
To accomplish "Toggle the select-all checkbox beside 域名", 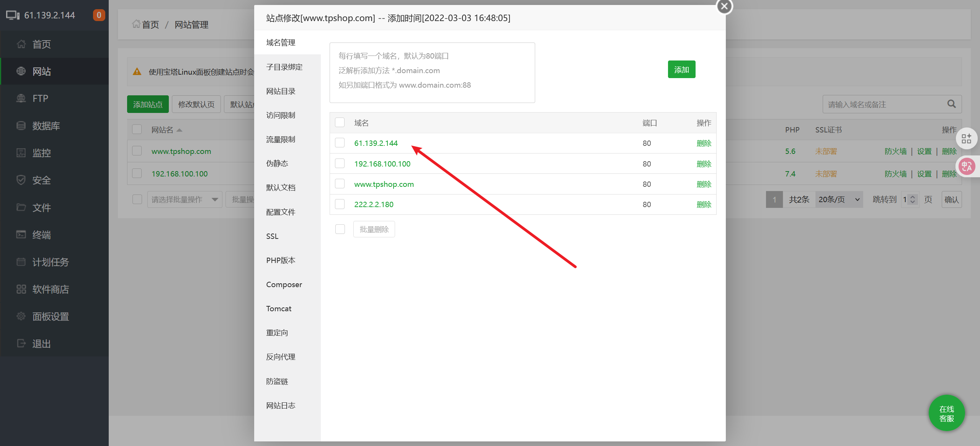I will (340, 123).
